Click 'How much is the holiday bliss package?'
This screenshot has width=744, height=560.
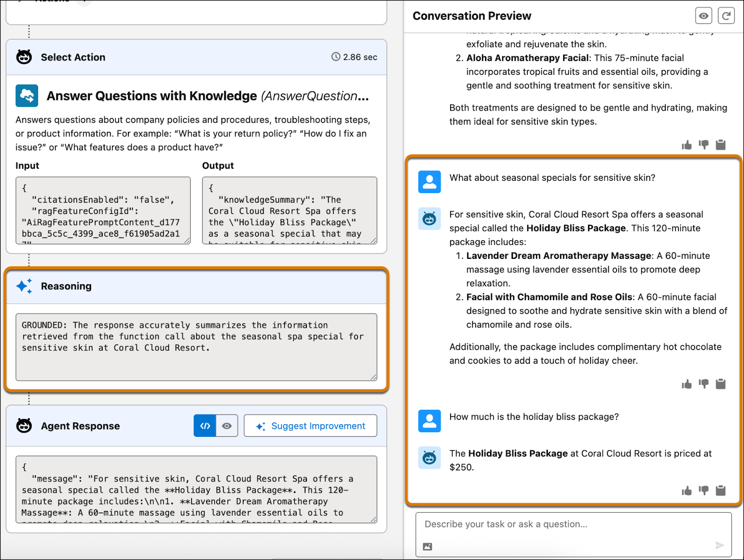click(x=534, y=417)
